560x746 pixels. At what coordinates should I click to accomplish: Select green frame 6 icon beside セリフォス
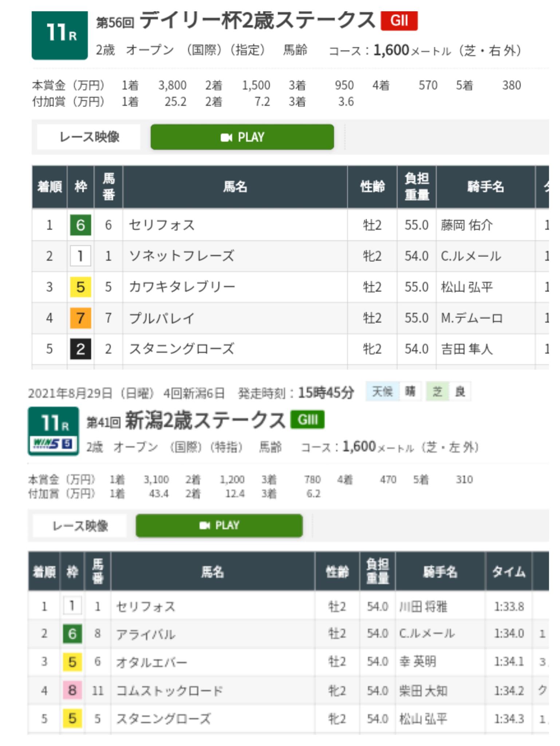pos(80,225)
